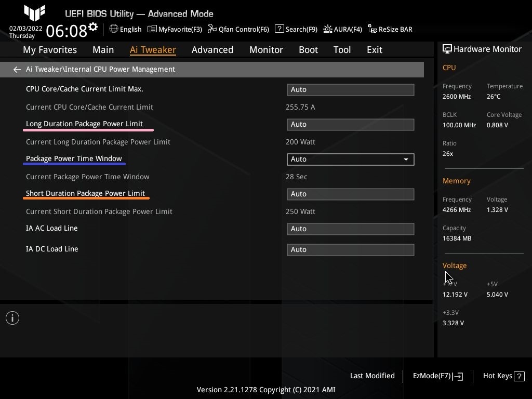532x399 pixels.
Task: Click the 250 Watt value
Action: 300,212
